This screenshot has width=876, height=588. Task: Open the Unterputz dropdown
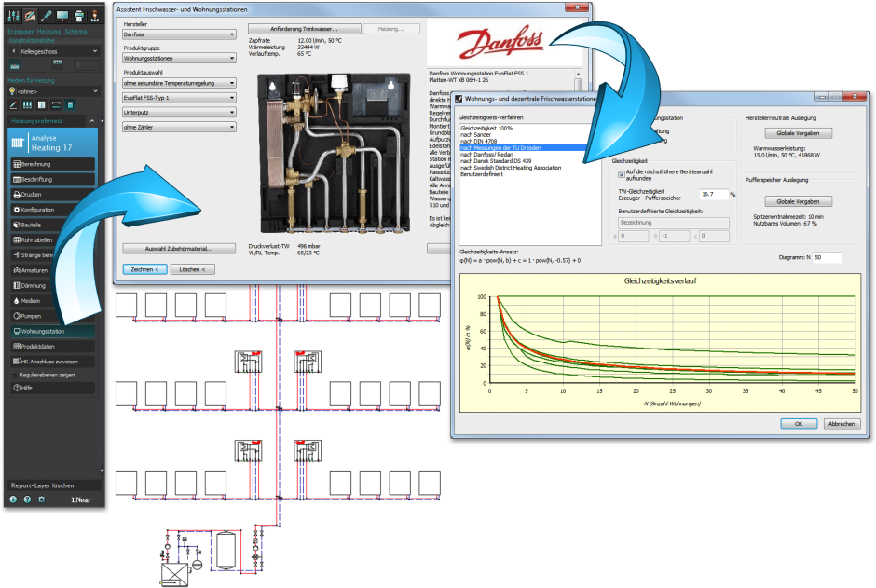179,112
